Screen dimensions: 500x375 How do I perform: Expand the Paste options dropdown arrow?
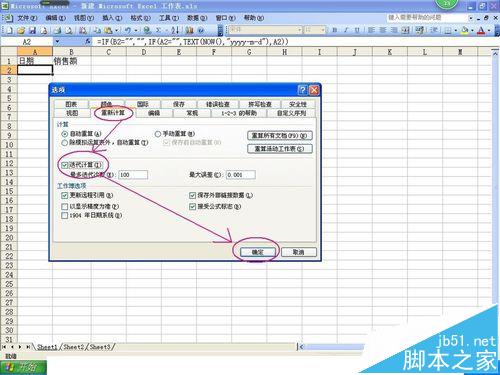(116, 30)
